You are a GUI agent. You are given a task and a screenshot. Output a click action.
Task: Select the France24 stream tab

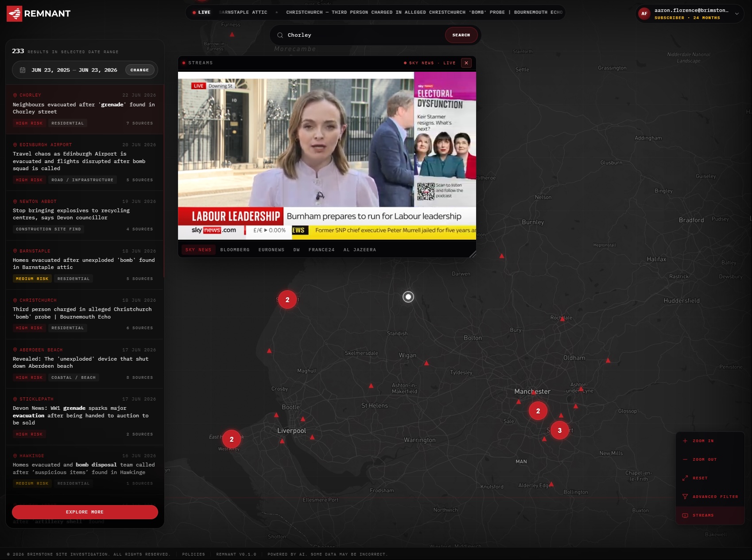tap(322, 250)
